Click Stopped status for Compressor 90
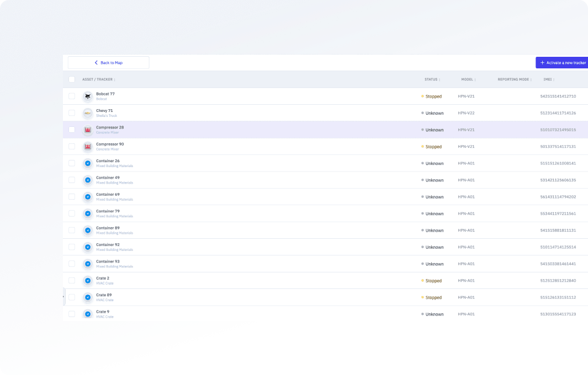 (x=432, y=147)
